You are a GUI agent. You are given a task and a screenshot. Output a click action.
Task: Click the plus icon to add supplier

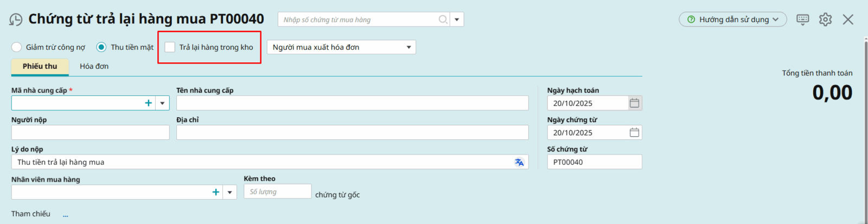pos(148,103)
